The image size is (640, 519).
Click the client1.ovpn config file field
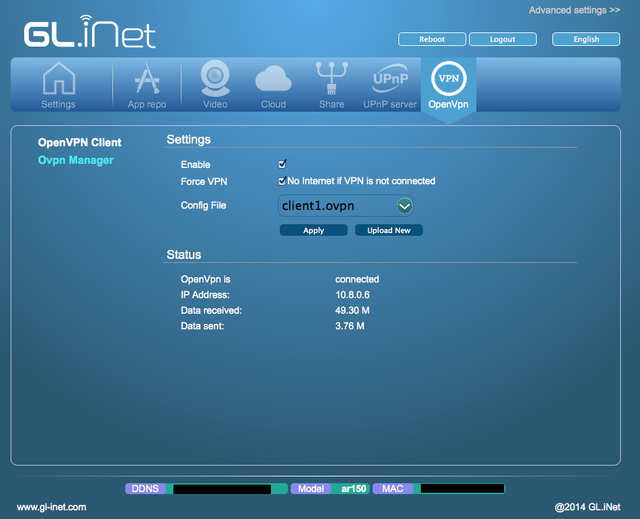click(x=345, y=206)
